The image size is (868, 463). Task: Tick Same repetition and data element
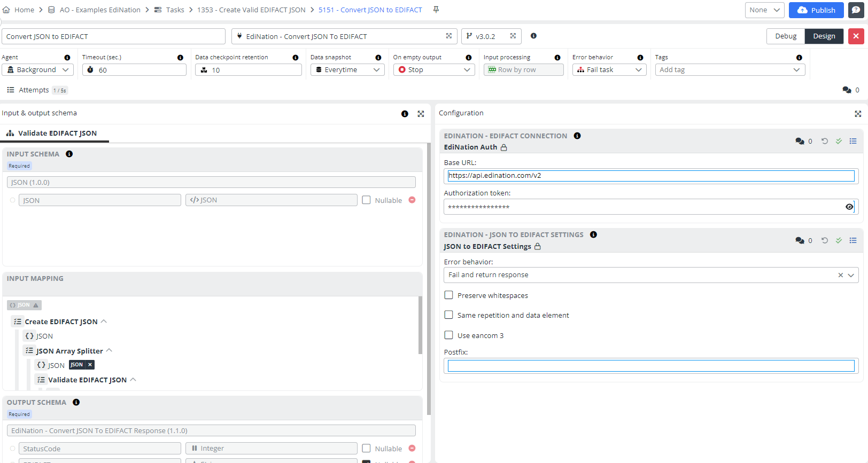point(449,315)
